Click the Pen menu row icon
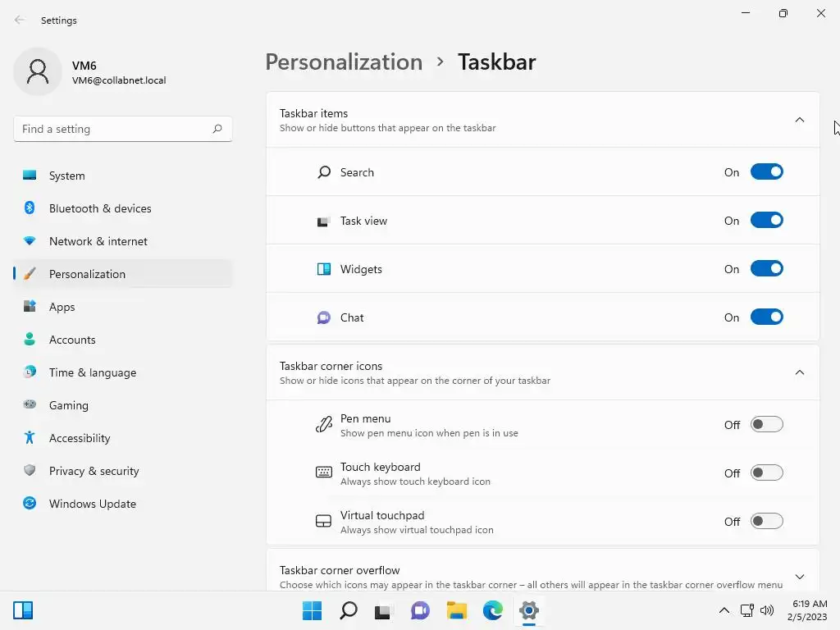Viewport: 840px width, 630px height. [x=323, y=425]
